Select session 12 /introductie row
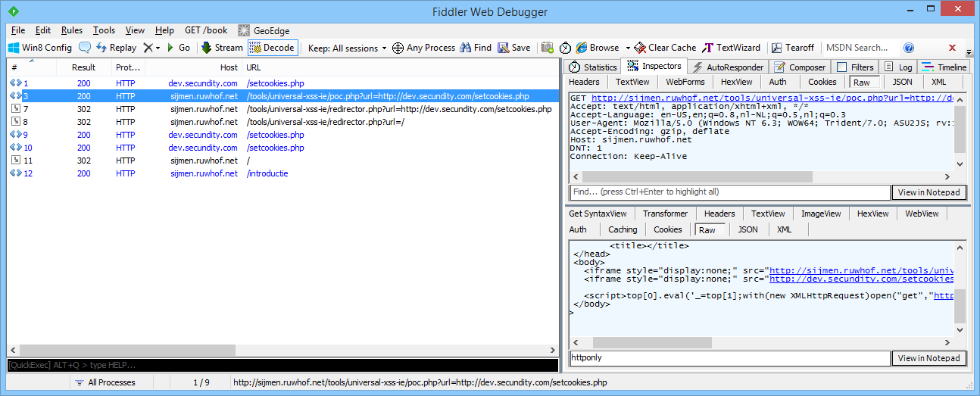This screenshot has width=980, height=396. 282,173
